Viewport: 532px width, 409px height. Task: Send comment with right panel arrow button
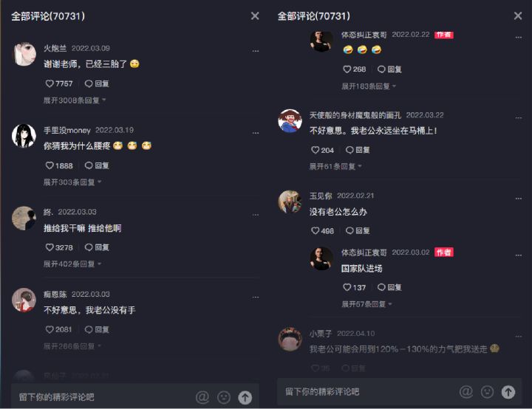508,392
